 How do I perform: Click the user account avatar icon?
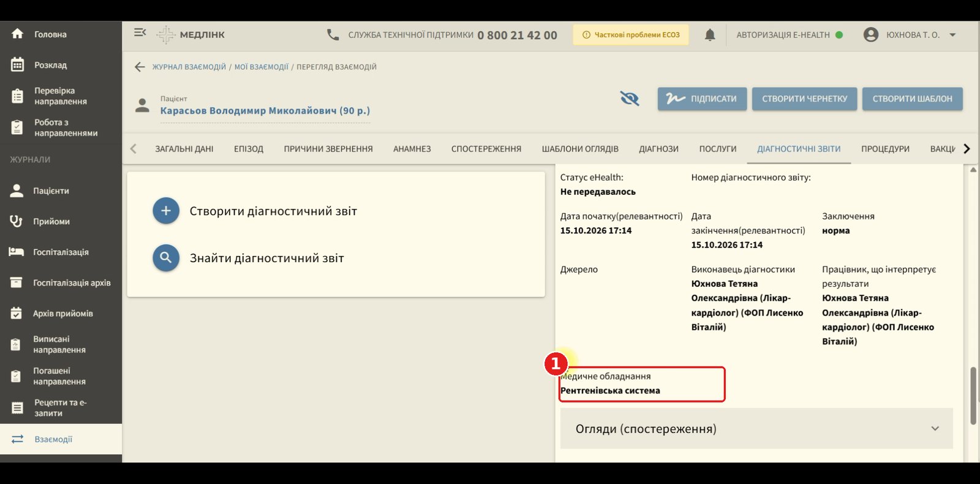coord(871,35)
